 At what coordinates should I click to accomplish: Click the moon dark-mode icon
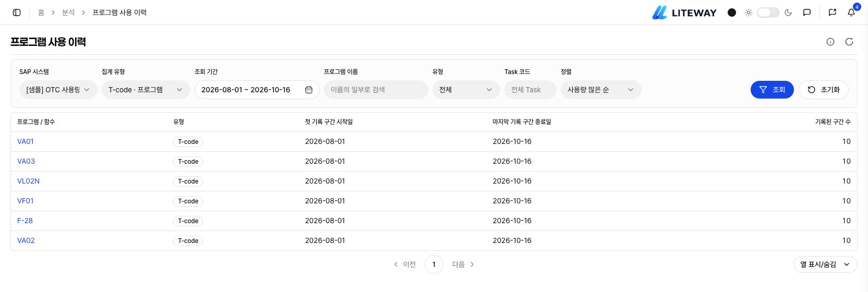(788, 13)
